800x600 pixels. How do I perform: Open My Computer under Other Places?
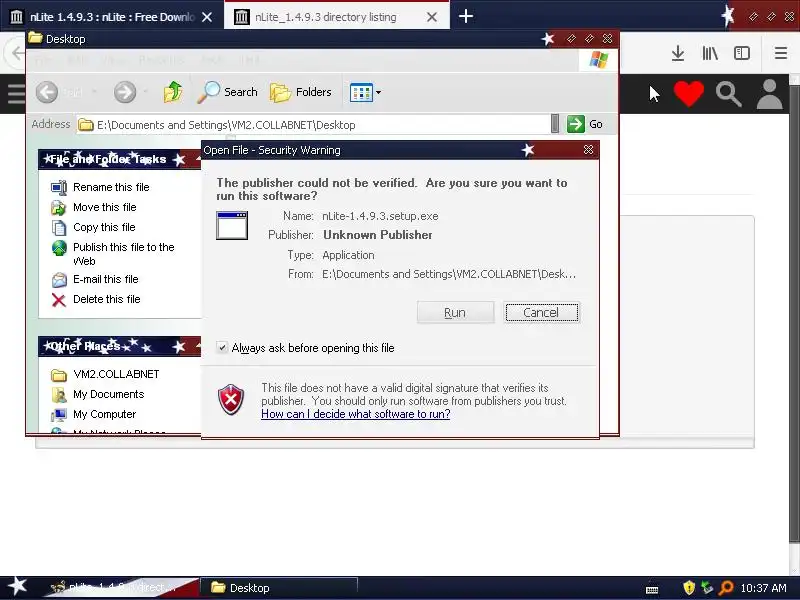(x=105, y=414)
